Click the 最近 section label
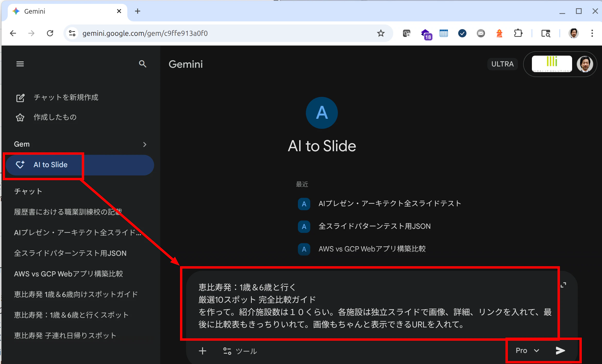 click(x=302, y=184)
